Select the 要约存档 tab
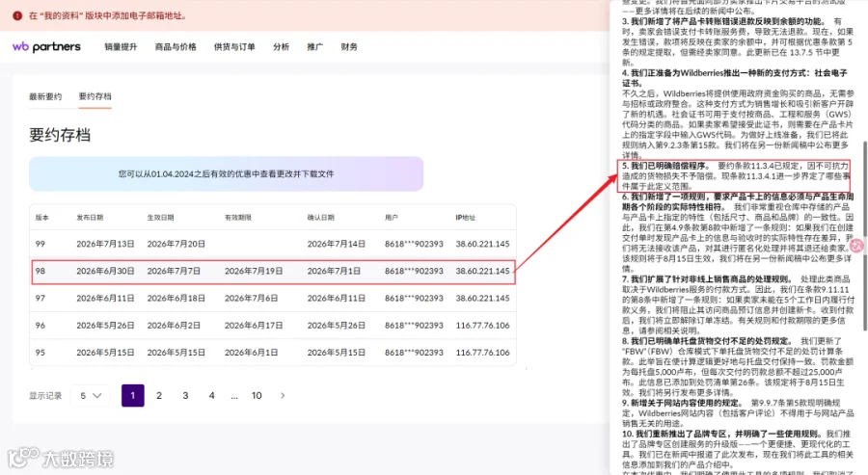 pyautogui.click(x=95, y=96)
